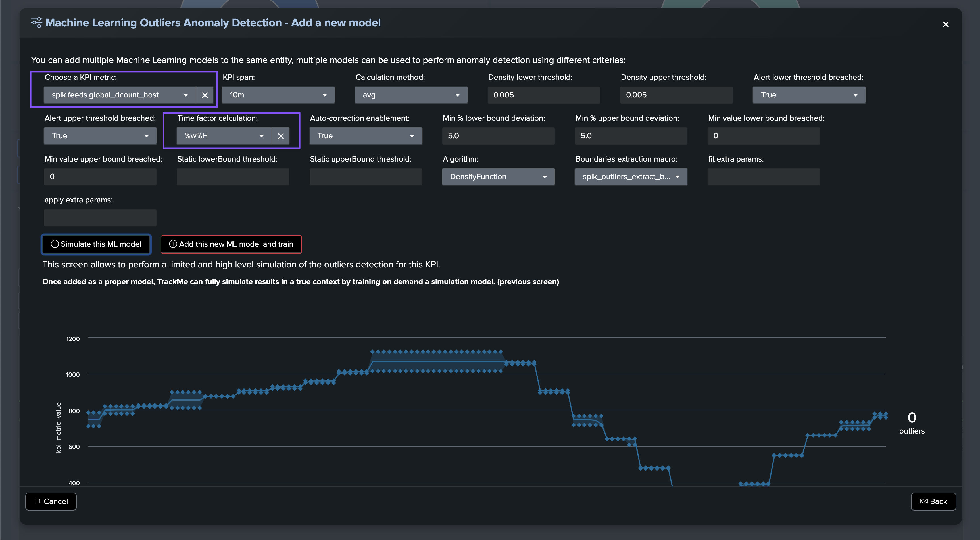Close the Add a new model dialog
Screen dimensions: 980x540
[945, 24]
